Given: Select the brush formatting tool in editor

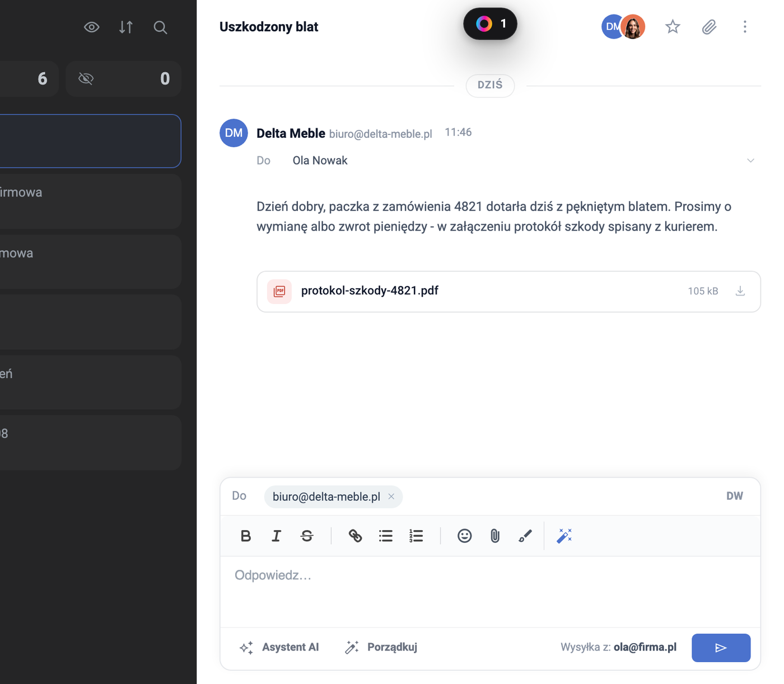Looking at the screenshot, I should 525,536.
